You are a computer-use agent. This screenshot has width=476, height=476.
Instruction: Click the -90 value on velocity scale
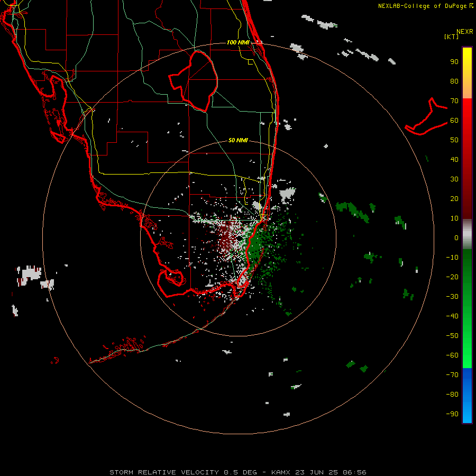pos(452,414)
